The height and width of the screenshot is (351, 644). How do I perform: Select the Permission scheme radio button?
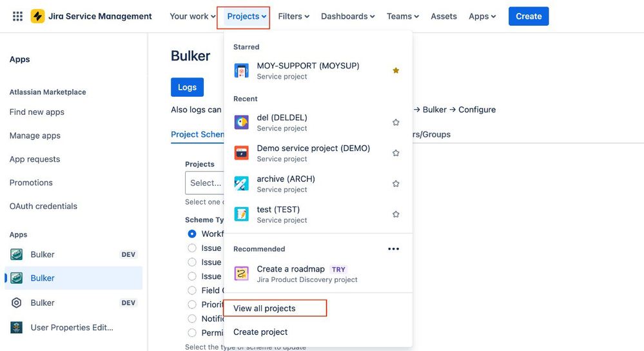pos(192,333)
